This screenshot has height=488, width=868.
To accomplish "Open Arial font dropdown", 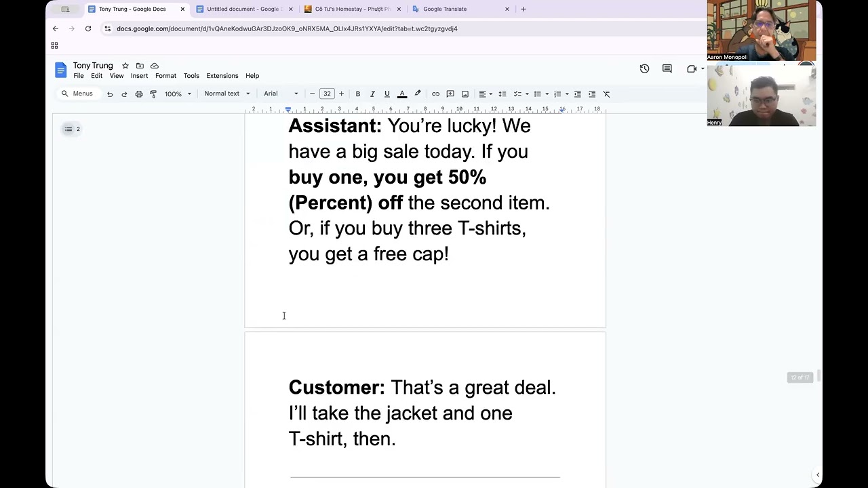I will (x=281, y=94).
